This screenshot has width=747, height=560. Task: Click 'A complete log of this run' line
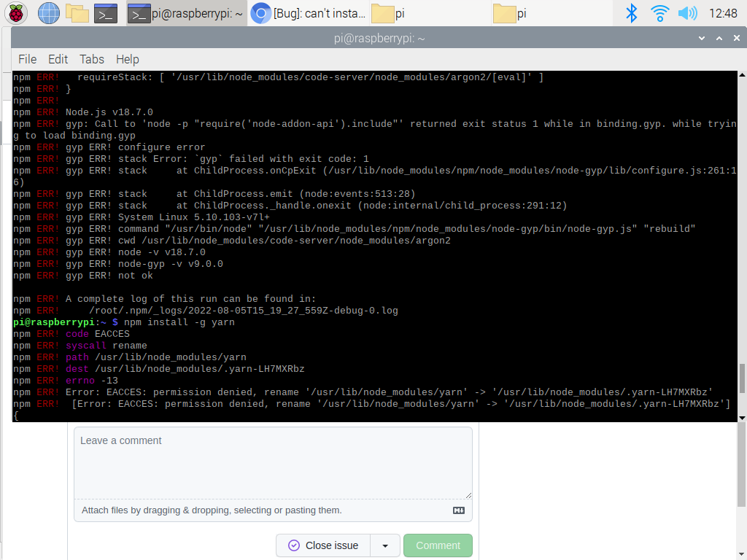click(190, 299)
